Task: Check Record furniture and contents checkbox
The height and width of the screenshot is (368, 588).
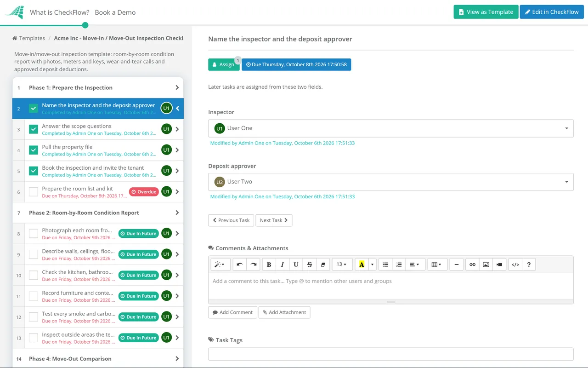Action: 34,296
